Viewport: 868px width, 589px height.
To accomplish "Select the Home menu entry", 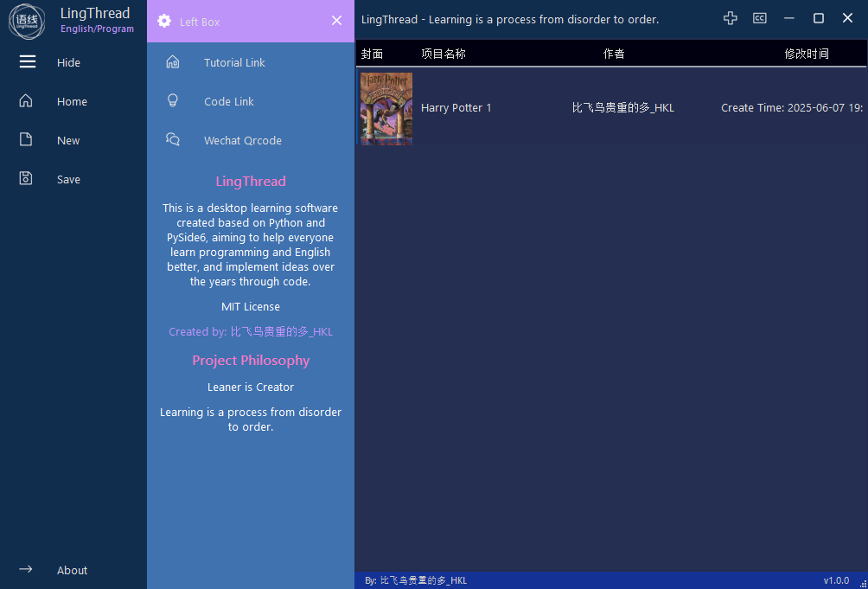I will pyautogui.click(x=72, y=100).
